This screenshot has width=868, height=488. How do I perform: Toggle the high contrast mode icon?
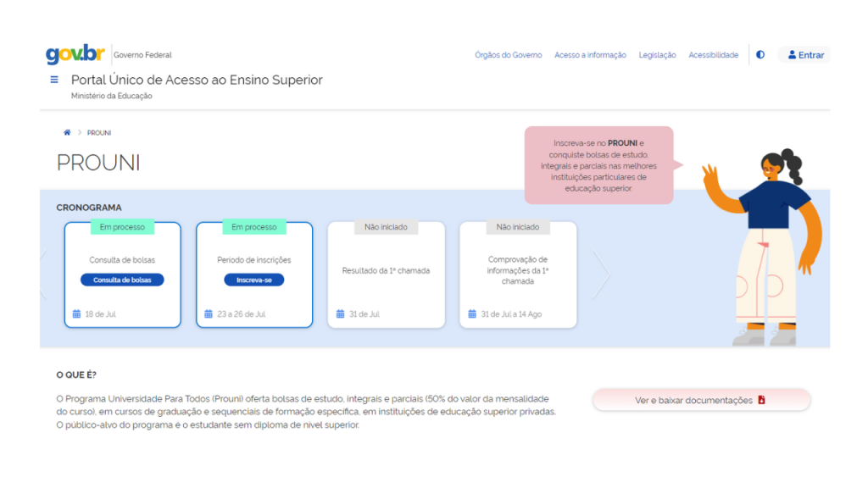click(x=760, y=55)
